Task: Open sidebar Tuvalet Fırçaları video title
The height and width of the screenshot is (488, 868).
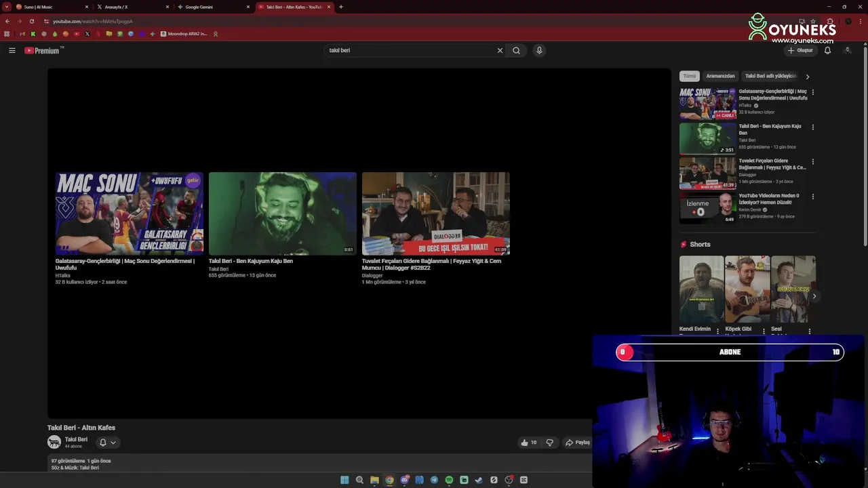Action: coord(772,164)
